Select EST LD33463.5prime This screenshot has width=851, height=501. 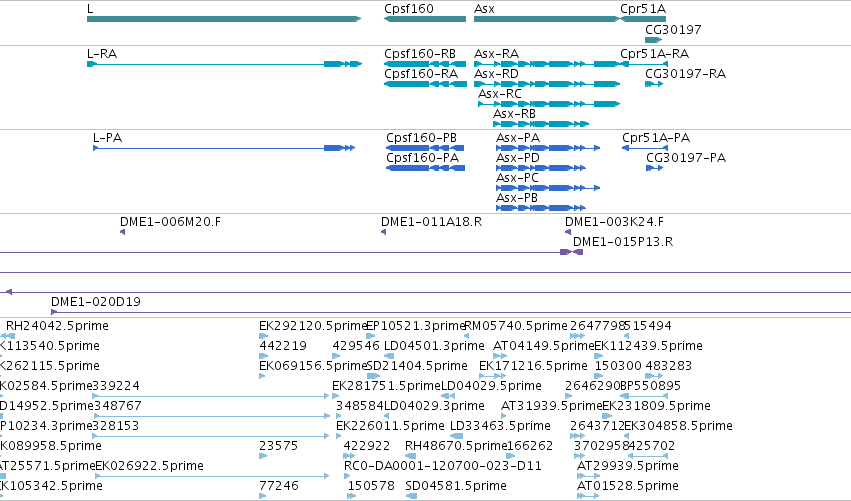click(500, 426)
